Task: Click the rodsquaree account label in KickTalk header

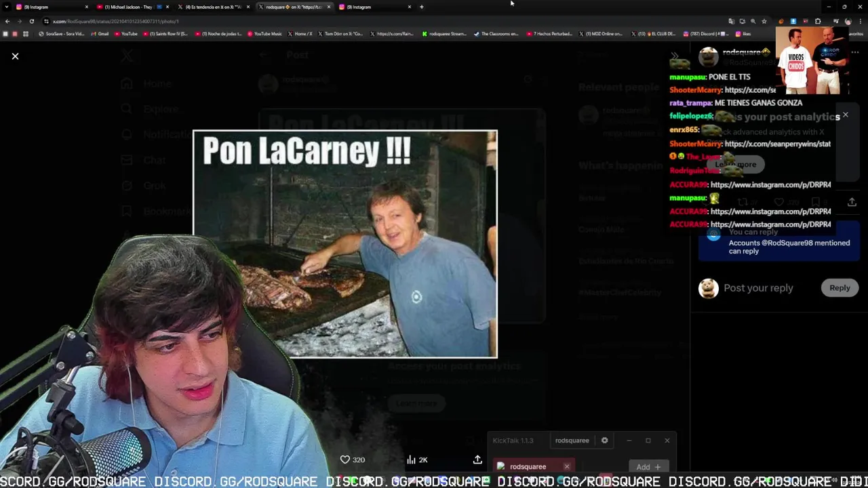Action: [x=572, y=441]
